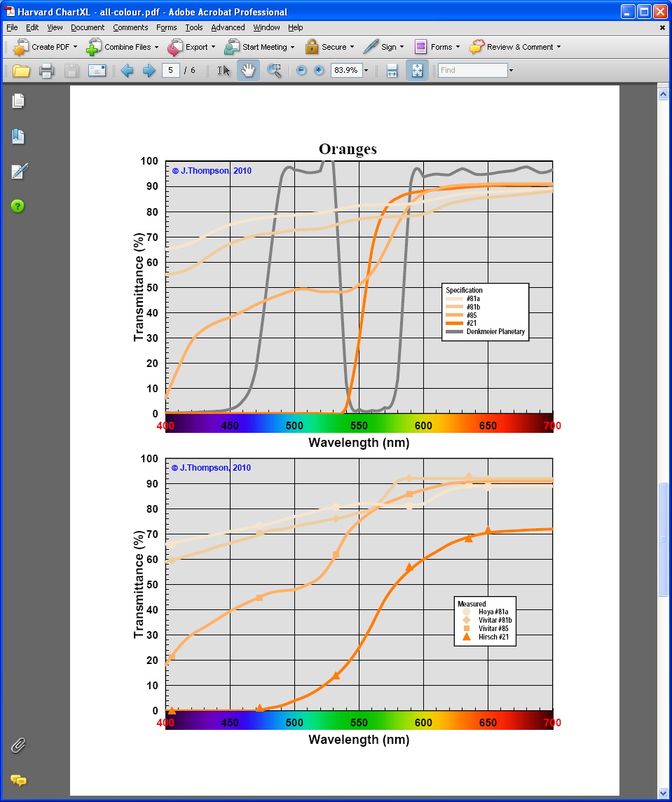Click the Review & Comment button
The height and width of the screenshot is (802, 672).
click(516, 47)
